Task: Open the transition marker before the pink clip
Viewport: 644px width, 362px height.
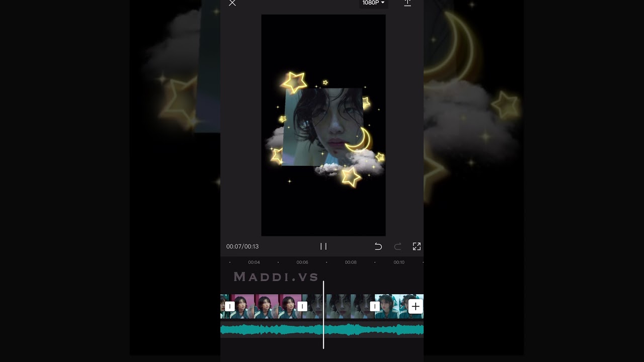Action: pos(229,306)
